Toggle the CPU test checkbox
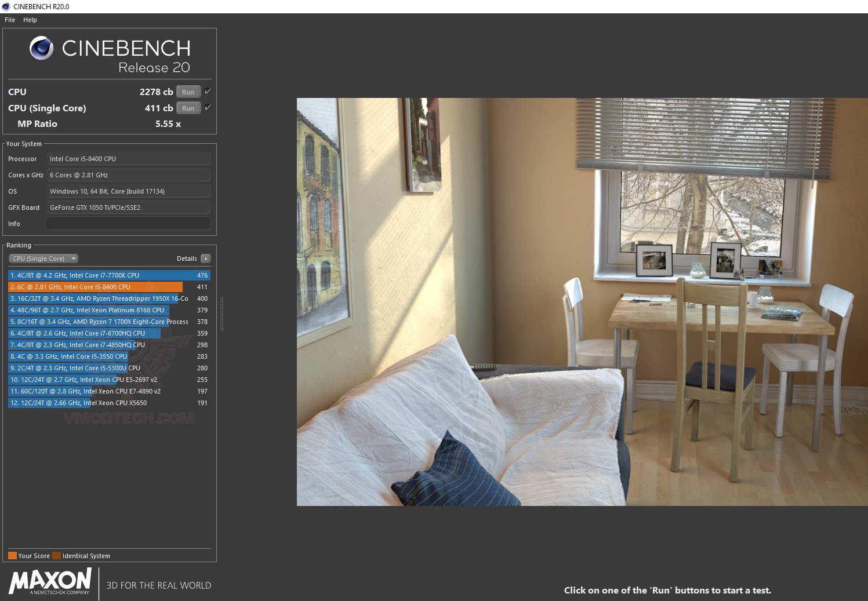The image size is (868, 601). pyautogui.click(x=208, y=92)
